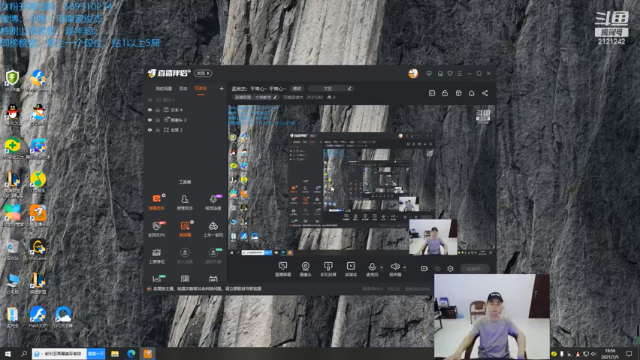Open the settings gear beside the start button
640x360 pixels.
tap(450, 269)
